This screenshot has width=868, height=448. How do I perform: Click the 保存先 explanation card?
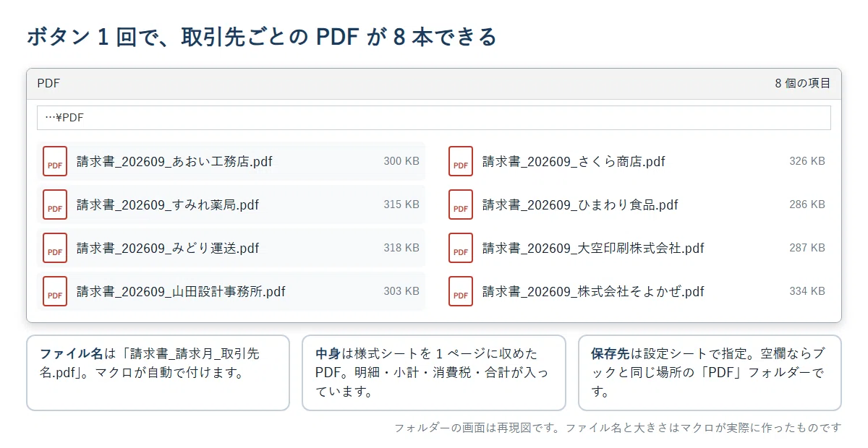click(710, 373)
